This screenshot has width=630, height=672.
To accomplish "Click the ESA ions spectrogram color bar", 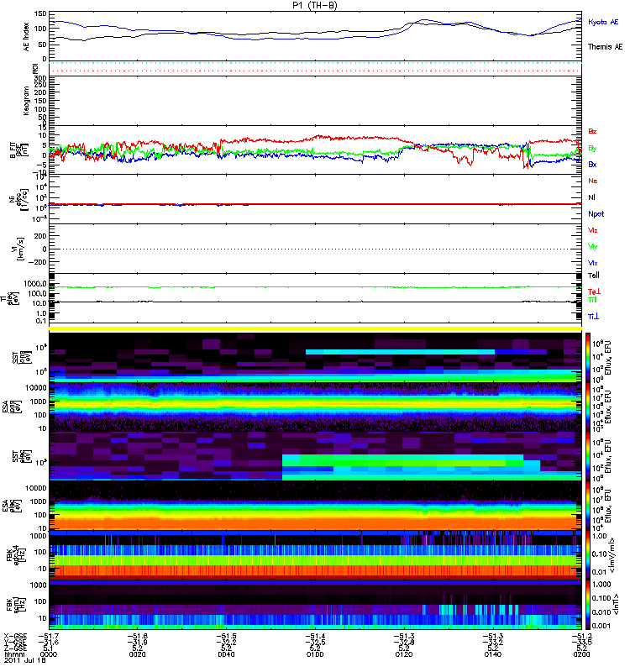I will (x=588, y=407).
